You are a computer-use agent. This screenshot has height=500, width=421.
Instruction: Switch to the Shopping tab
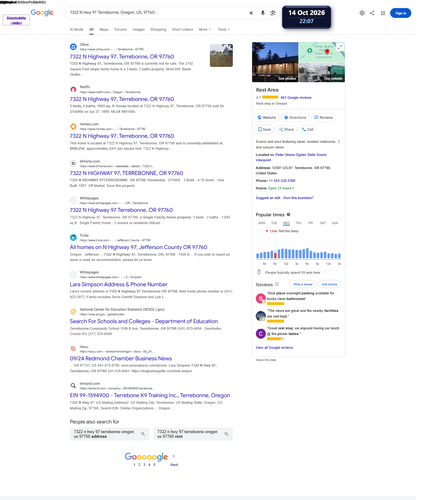pyautogui.click(x=158, y=29)
